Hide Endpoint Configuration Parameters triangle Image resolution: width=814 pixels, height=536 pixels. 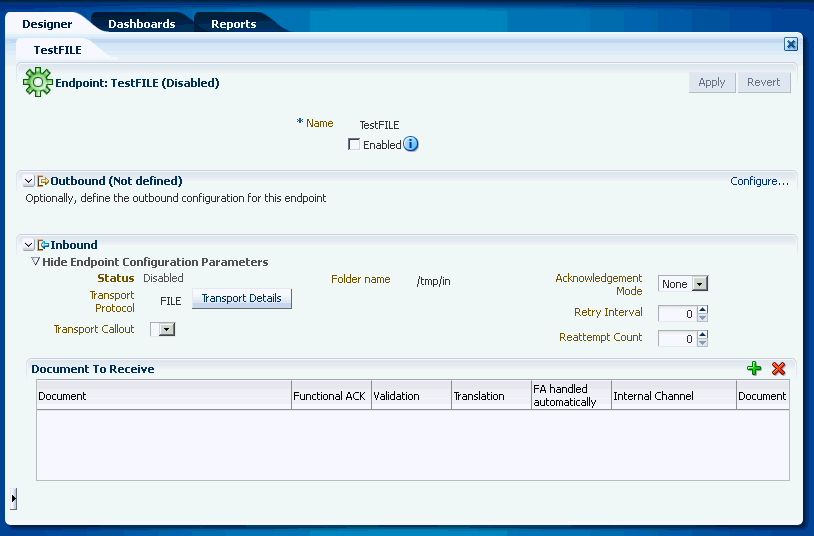pyautogui.click(x=35, y=261)
